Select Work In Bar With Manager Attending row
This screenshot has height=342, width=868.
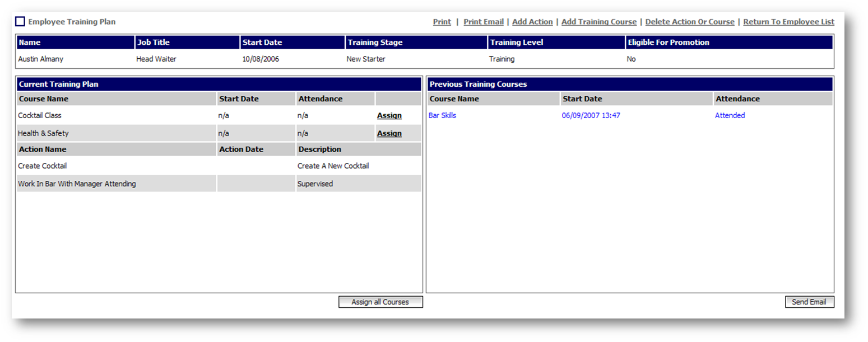[x=77, y=184]
